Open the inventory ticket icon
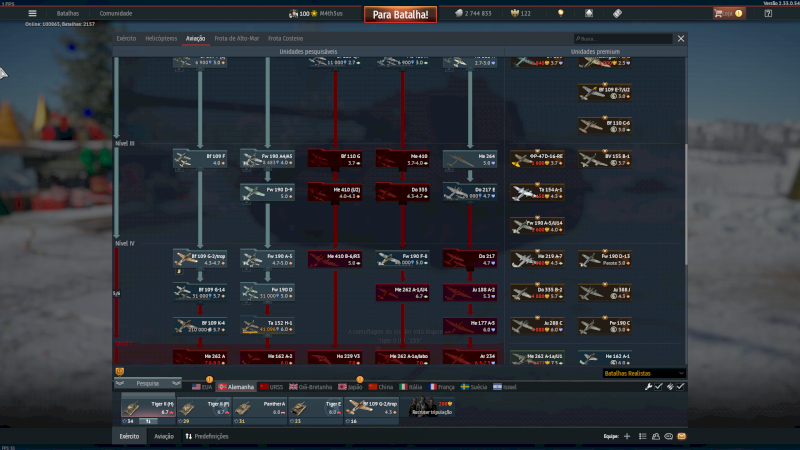The image size is (800, 450). point(617,13)
